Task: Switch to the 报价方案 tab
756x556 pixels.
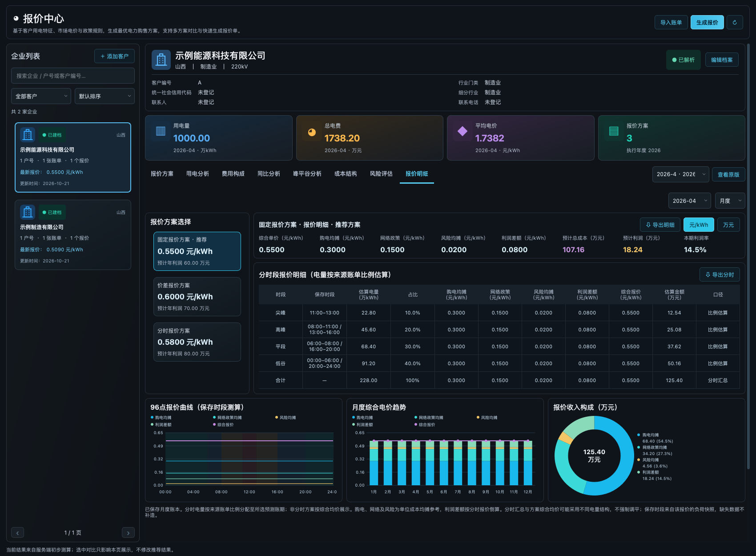Action: click(162, 174)
